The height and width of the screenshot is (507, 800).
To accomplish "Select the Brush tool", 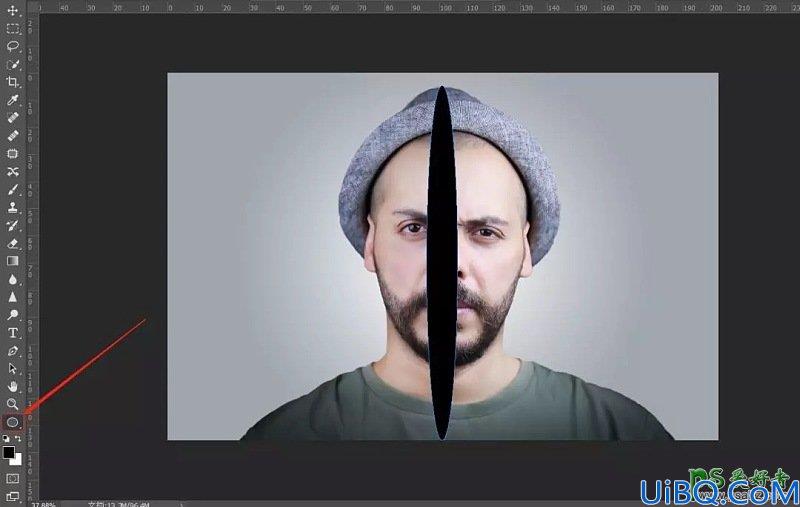I will pos(13,190).
